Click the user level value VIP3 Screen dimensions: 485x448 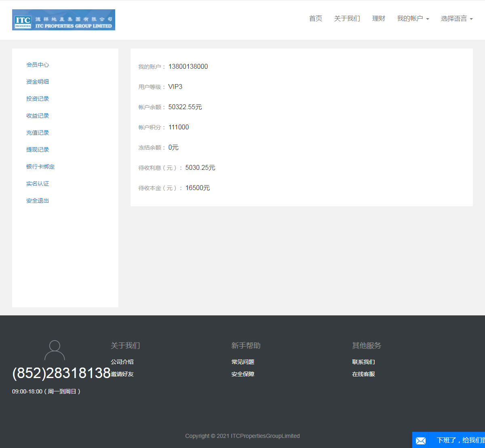click(175, 87)
